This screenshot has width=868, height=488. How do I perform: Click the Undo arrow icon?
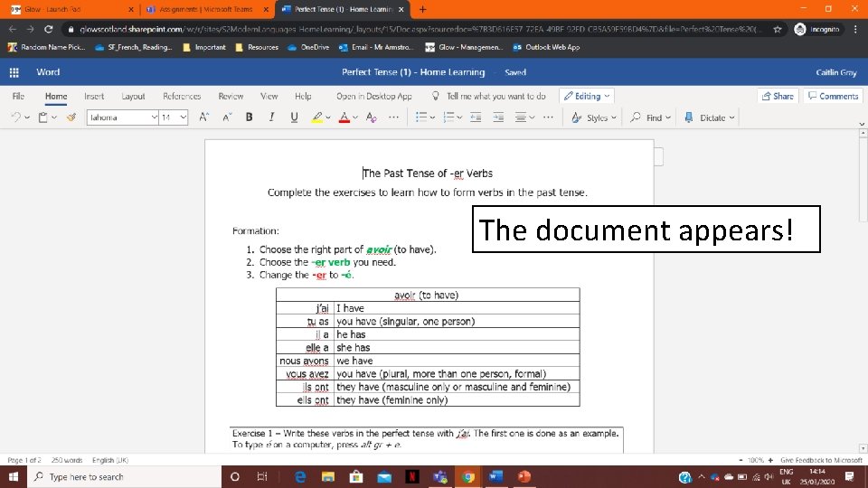pos(16,117)
